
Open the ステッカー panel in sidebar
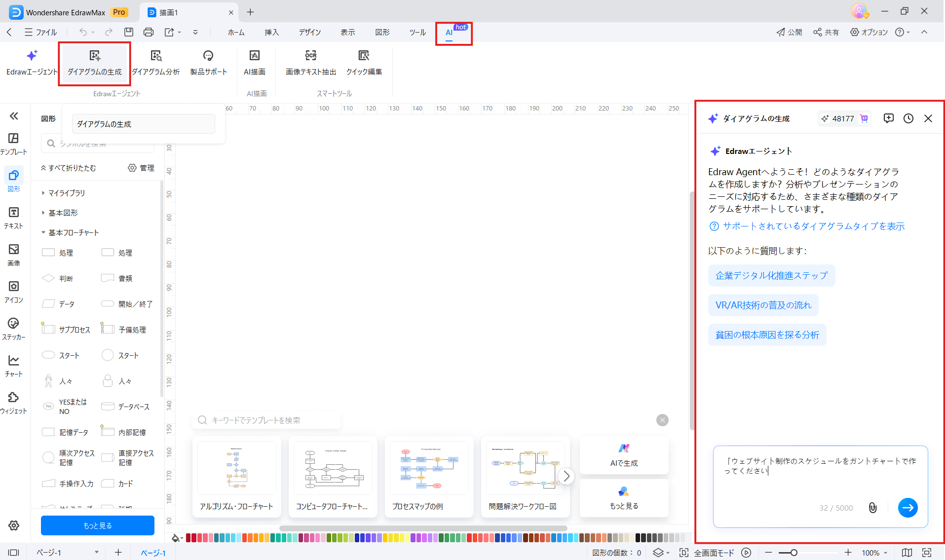(x=13, y=328)
